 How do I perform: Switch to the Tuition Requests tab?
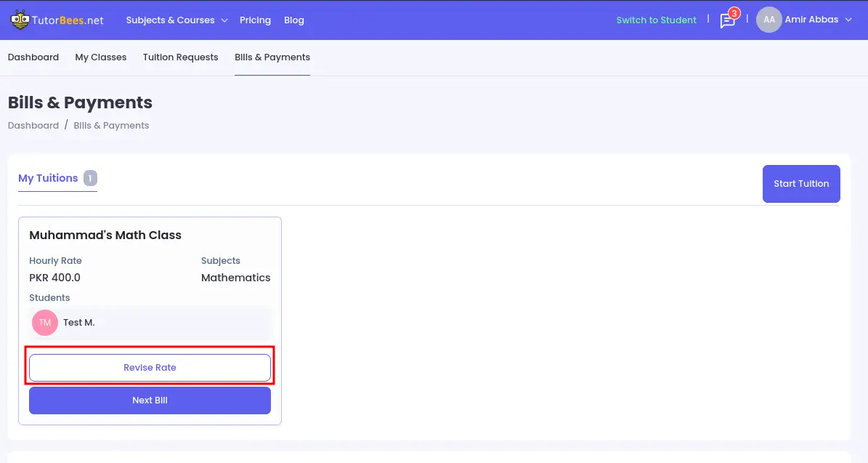(x=180, y=57)
